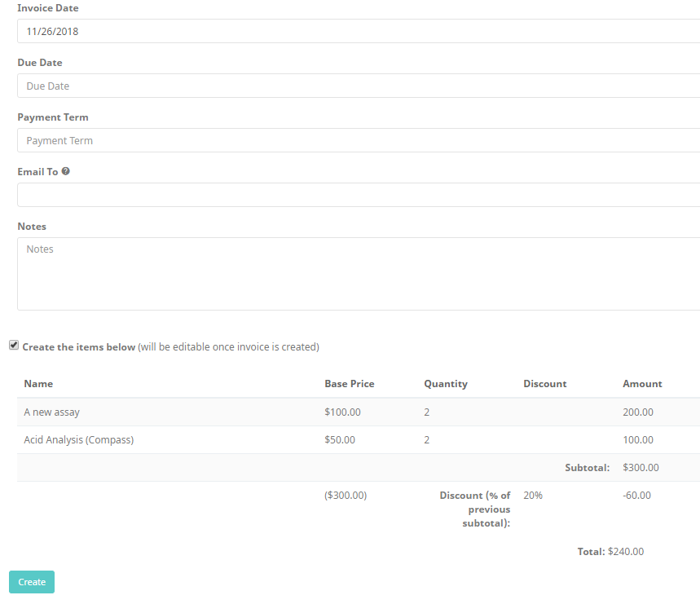Screen dimensions: 700x604
Task: Click the Email To help question icon
Action: 65,172
